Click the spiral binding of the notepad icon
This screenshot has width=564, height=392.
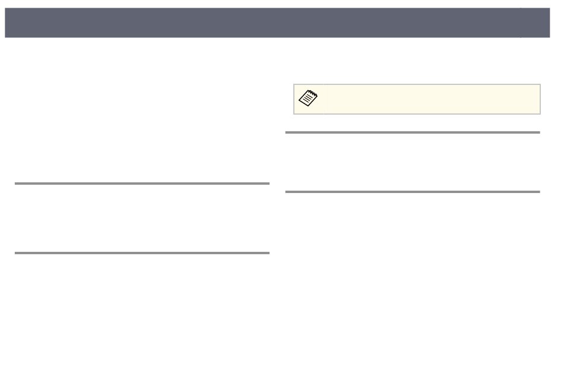[312, 94]
